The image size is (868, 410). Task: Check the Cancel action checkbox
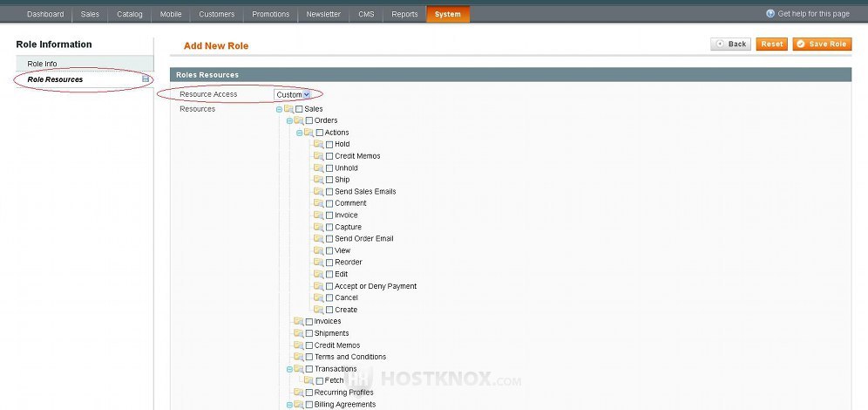(329, 298)
